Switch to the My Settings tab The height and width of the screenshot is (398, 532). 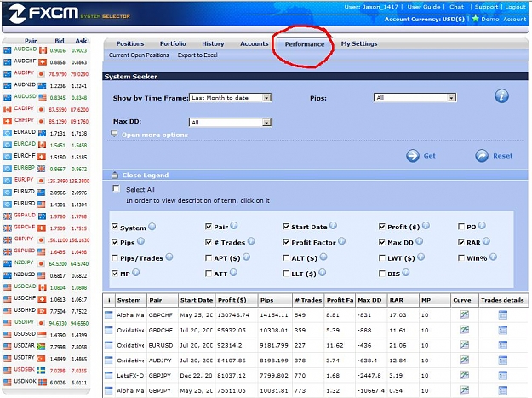(x=359, y=43)
